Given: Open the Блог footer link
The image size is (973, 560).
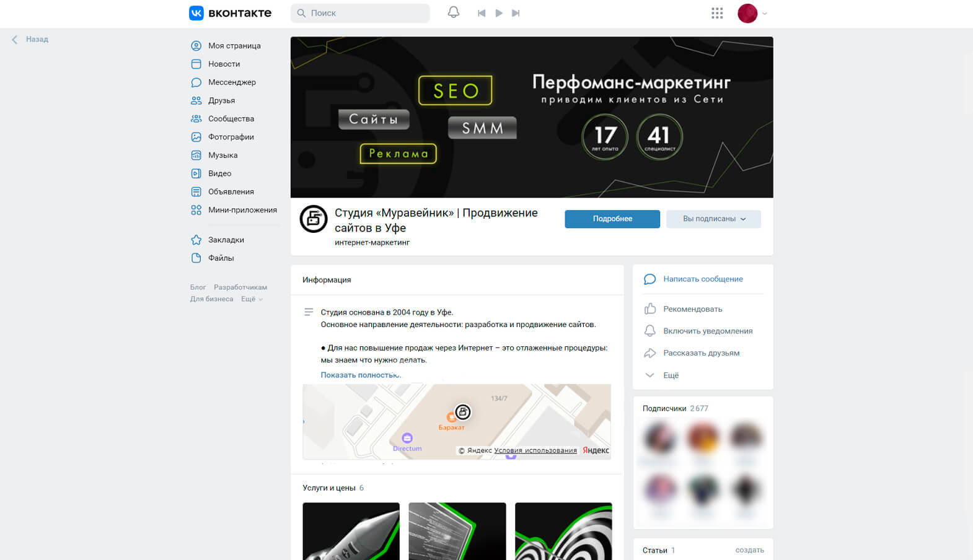Looking at the screenshot, I should 198,287.
